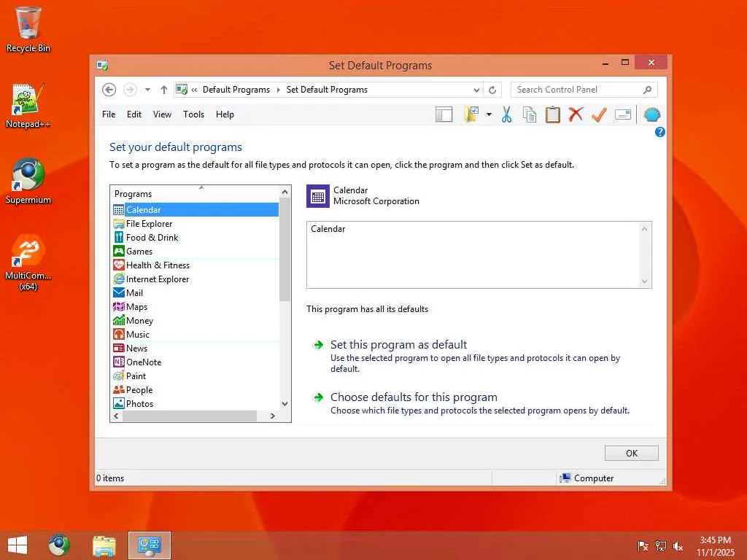Click the Cut scissors icon
The height and width of the screenshot is (560, 747).
[x=506, y=114]
